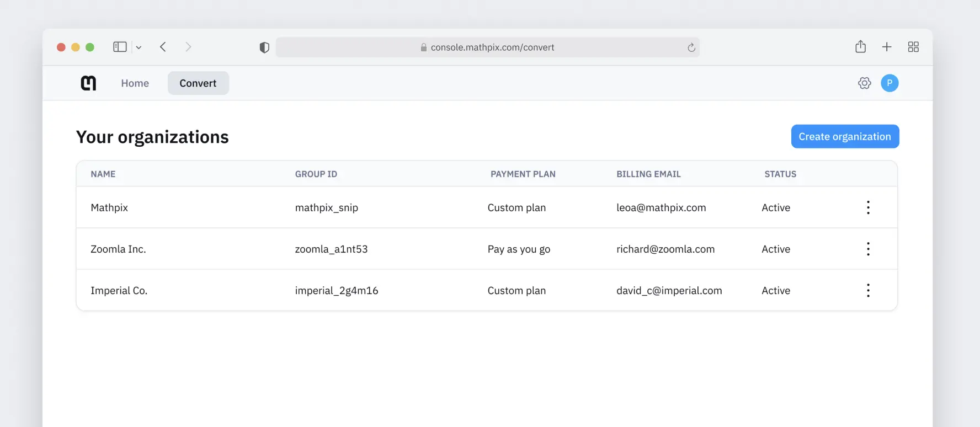Open more options for Zoomla Inc. row
The height and width of the screenshot is (427, 980).
(x=868, y=249)
